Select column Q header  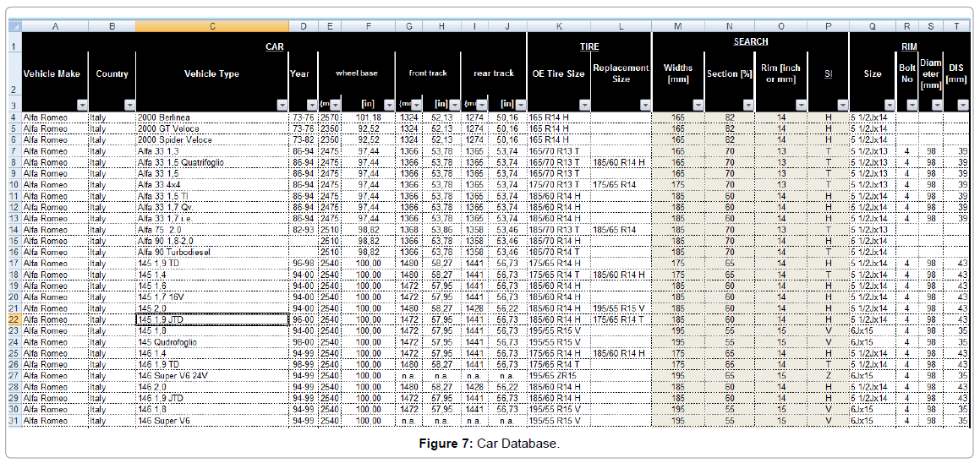873,26
